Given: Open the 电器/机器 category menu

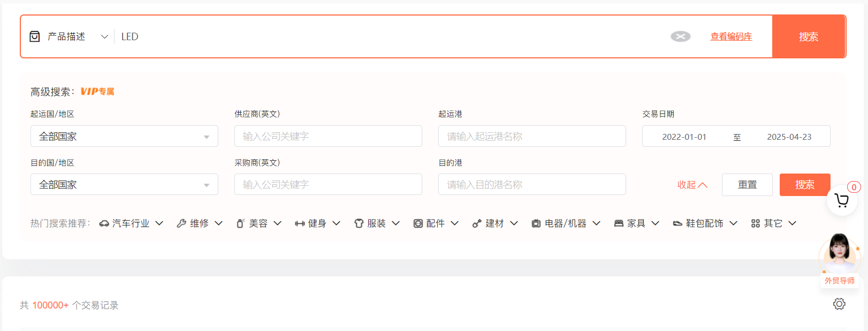Looking at the screenshot, I should [x=566, y=223].
